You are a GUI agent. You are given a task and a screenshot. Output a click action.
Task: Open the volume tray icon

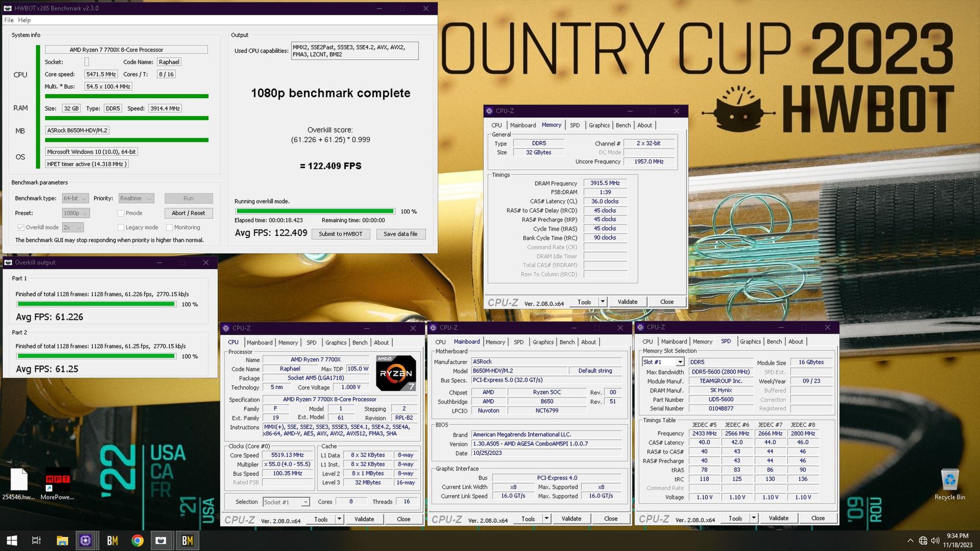point(935,541)
